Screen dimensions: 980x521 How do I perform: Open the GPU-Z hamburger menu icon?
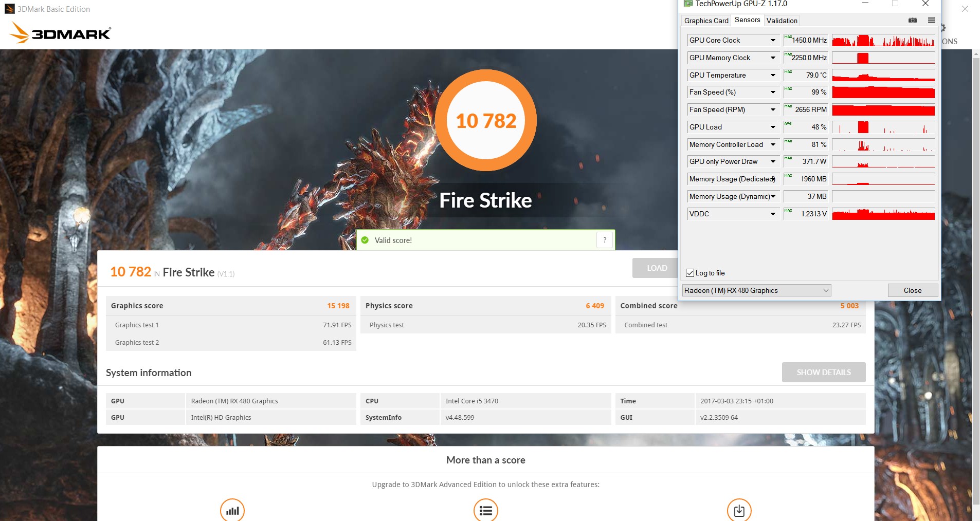(x=931, y=20)
